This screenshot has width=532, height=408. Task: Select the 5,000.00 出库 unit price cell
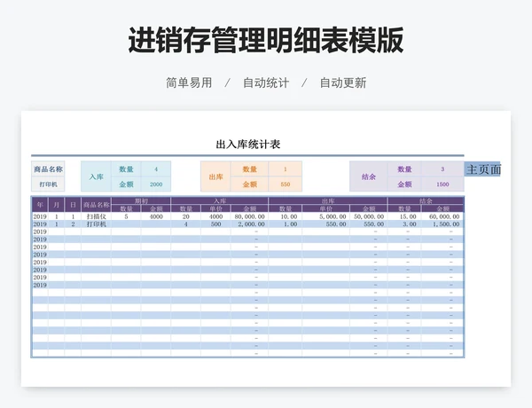pos(325,216)
